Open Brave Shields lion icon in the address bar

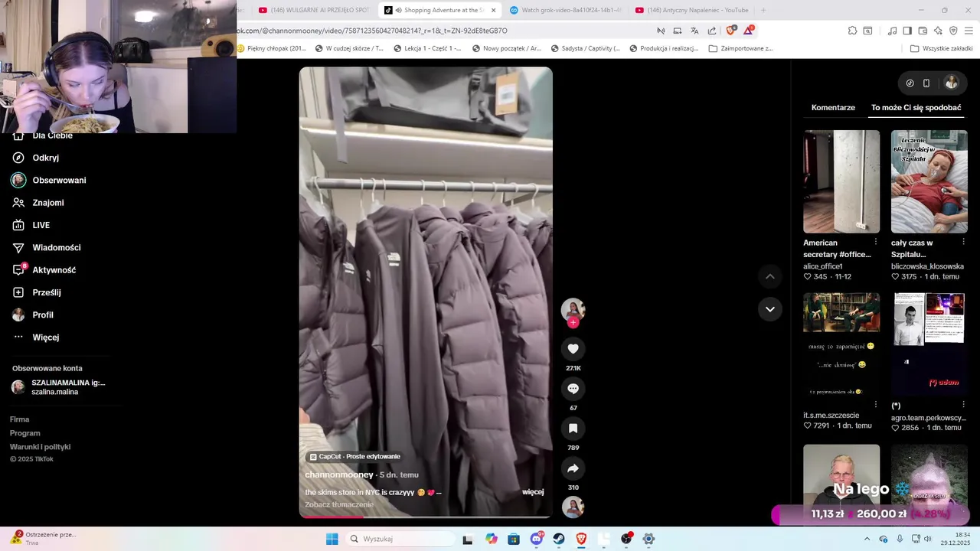click(730, 31)
